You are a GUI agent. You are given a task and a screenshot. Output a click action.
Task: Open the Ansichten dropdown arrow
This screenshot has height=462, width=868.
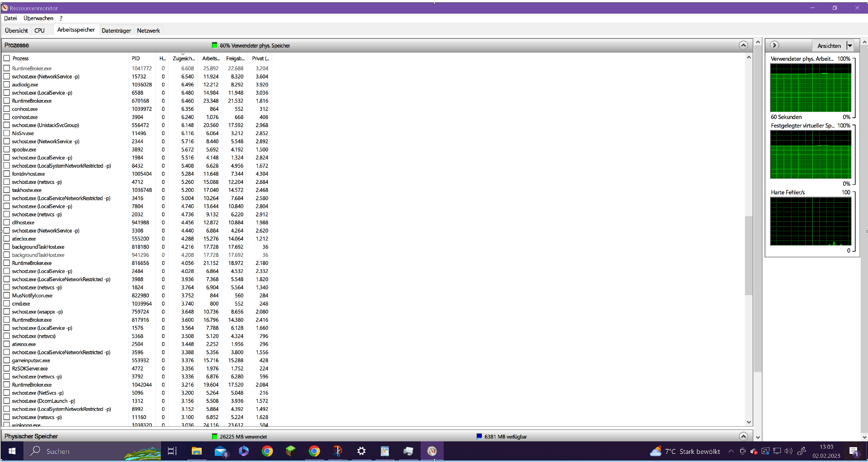pyautogui.click(x=850, y=45)
